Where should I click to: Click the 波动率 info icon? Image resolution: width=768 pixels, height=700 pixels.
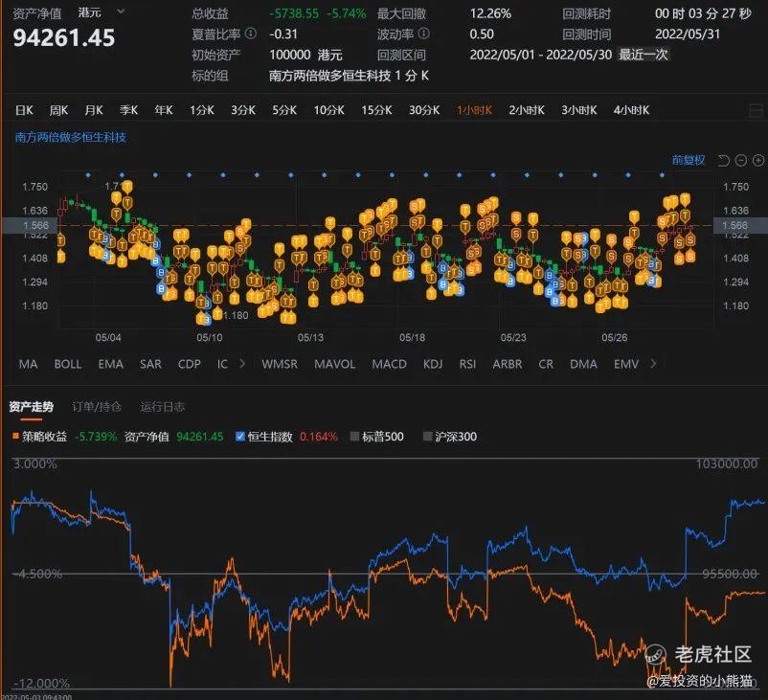click(424, 34)
